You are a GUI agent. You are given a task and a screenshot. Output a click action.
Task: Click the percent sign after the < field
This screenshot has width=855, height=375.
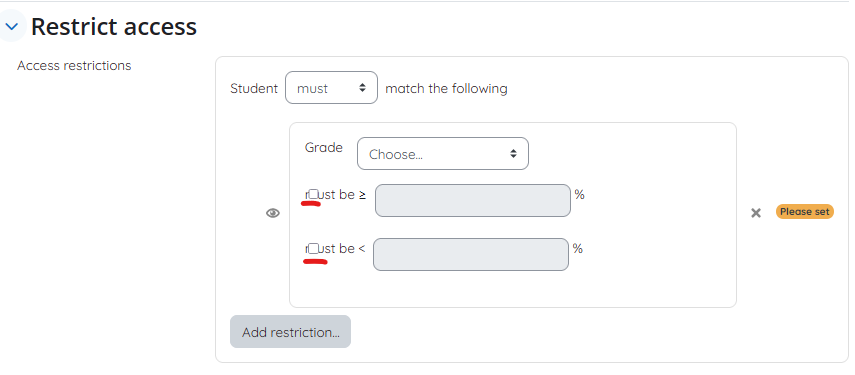point(577,249)
